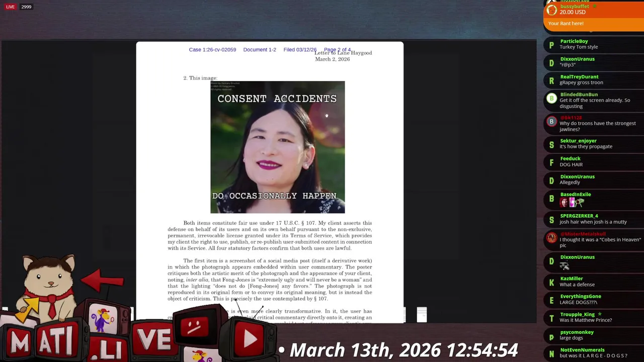This screenshot has height=362, width=644.
Task: Click SPERGZERKER_4's S avatar
Action: pyautogui.click(x=551, y=220)
